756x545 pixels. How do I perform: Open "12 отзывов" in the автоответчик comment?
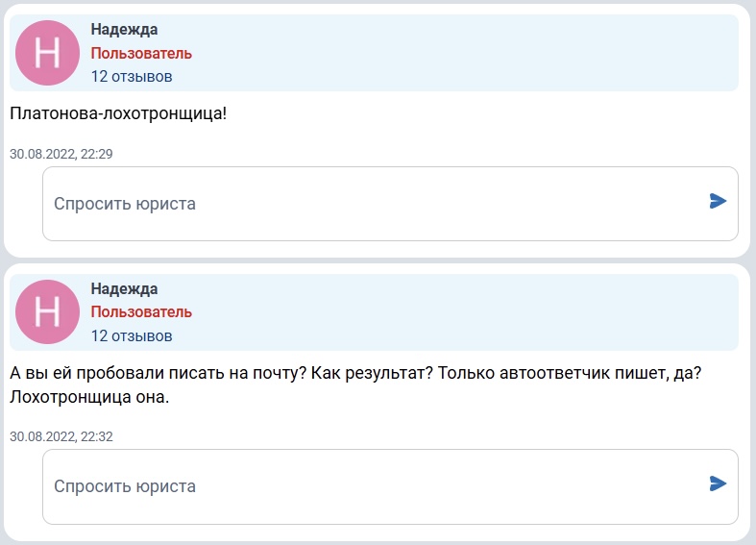132,335
